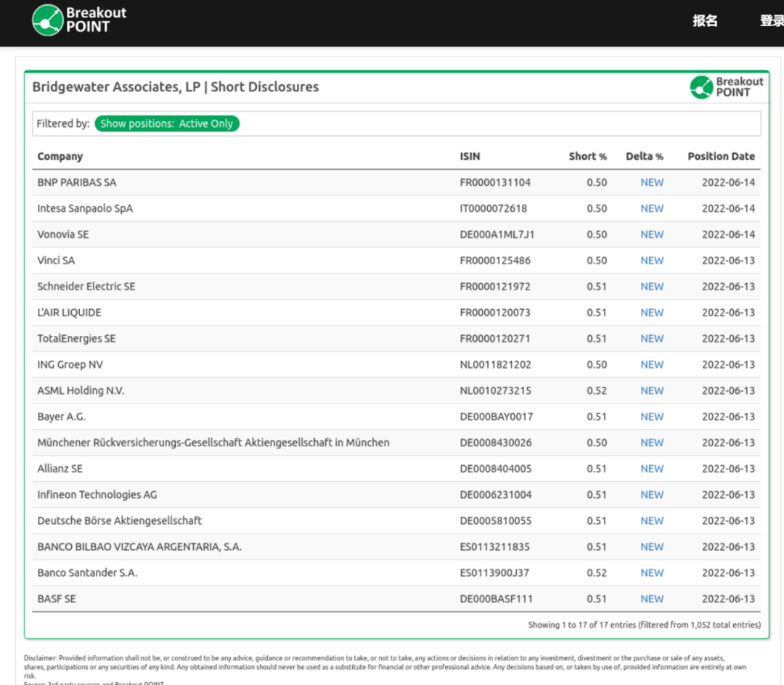Click the Breakout POINT logo in table panel
The image size is (784, 685).
pyautogui.click(x=727, y=87)
